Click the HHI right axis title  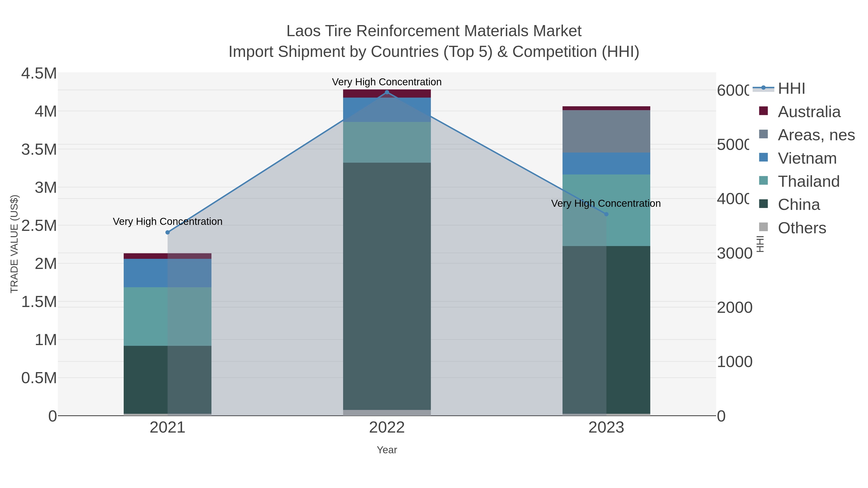760,244
